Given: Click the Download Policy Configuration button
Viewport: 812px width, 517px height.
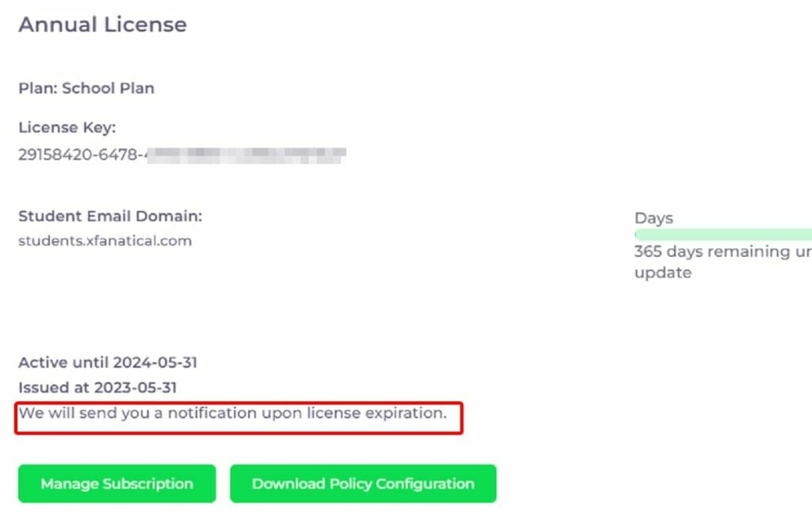Looking at the screenshot, I should [362, 484].
